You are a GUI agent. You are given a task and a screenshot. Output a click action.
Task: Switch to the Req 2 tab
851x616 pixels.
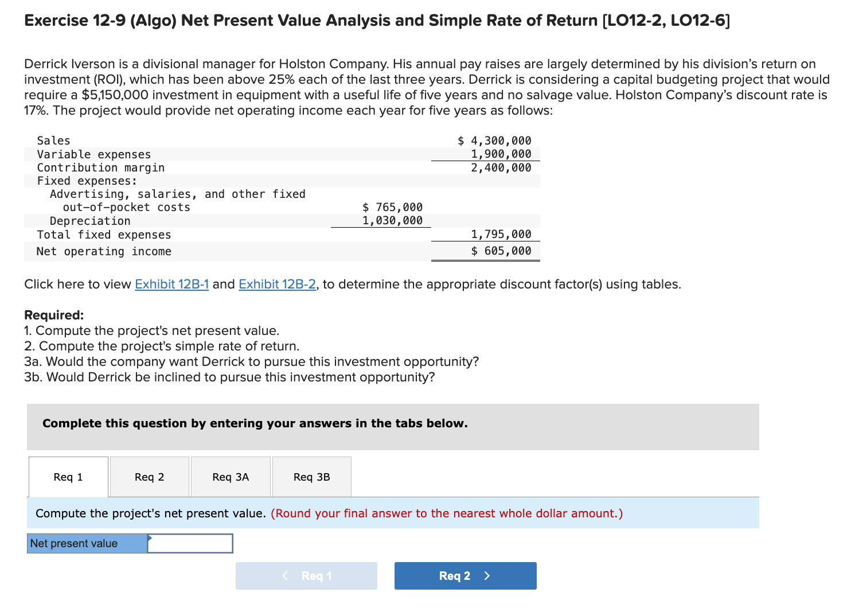149,477
